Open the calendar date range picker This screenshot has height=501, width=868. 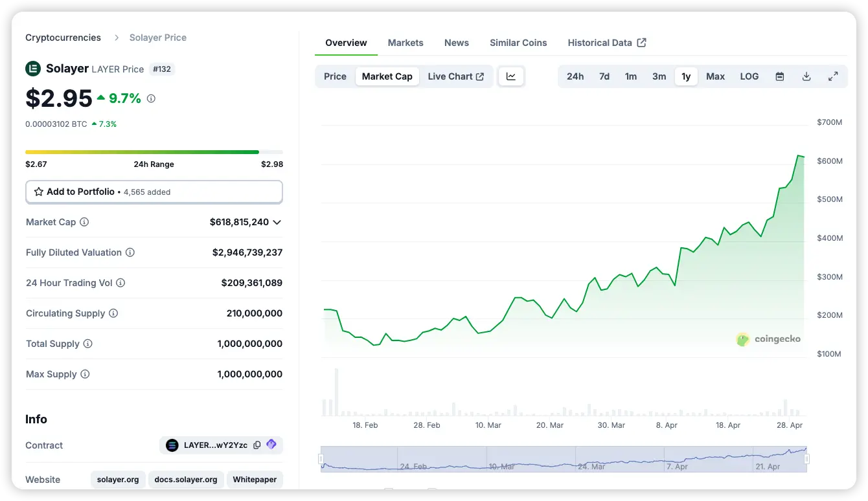tap(780, 76)
